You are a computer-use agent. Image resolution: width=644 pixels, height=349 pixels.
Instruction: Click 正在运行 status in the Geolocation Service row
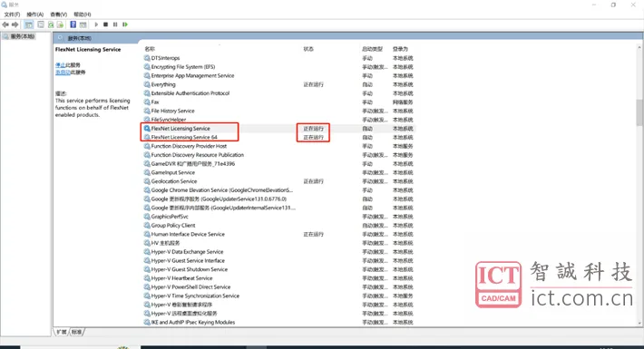[313, 181]
